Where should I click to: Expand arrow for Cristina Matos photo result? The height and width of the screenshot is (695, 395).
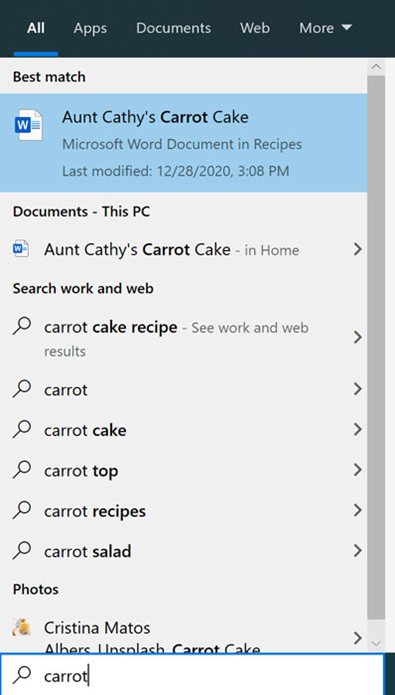coord(357,638)
